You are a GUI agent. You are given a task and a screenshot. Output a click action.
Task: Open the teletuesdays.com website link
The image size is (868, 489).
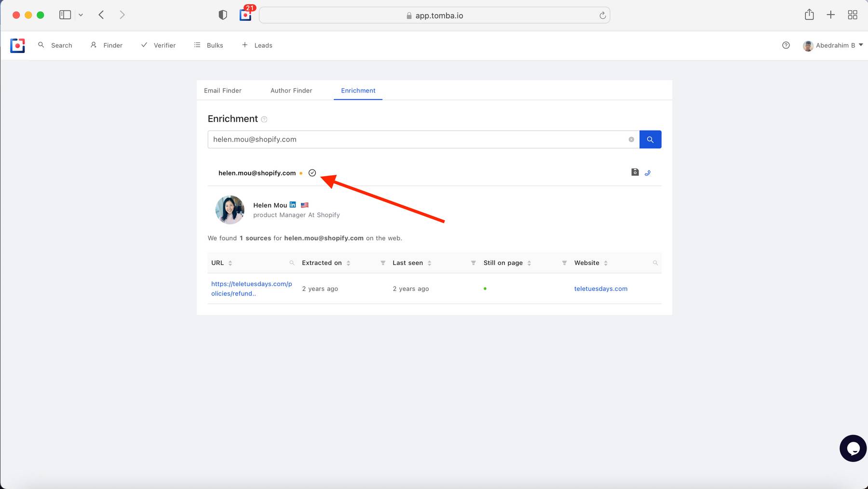pyautogui.click(x=601, y=289)
